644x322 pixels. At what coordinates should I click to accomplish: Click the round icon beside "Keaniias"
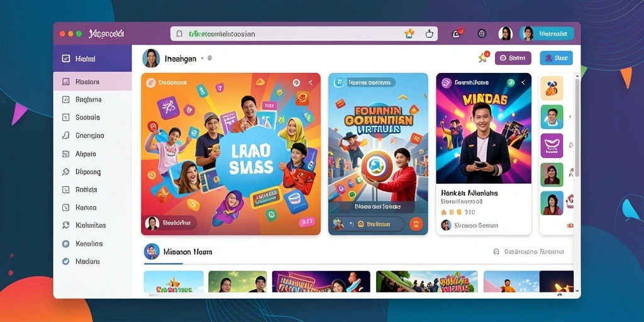[65, 243]
